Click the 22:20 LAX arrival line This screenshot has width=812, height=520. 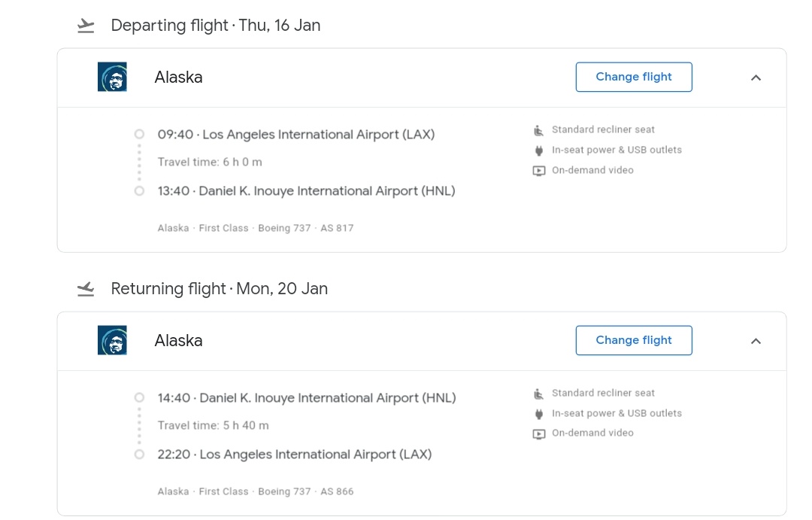(x=294, y=455)
